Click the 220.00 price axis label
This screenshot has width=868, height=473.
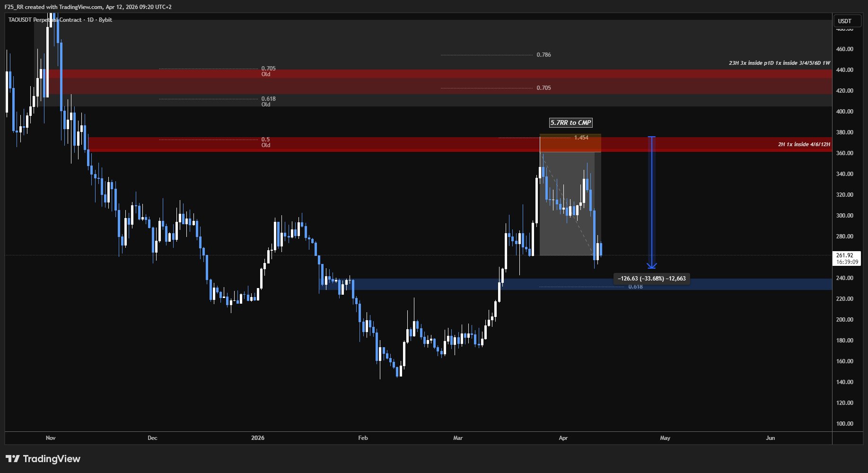pyautogui.click(x=844, y=299)
